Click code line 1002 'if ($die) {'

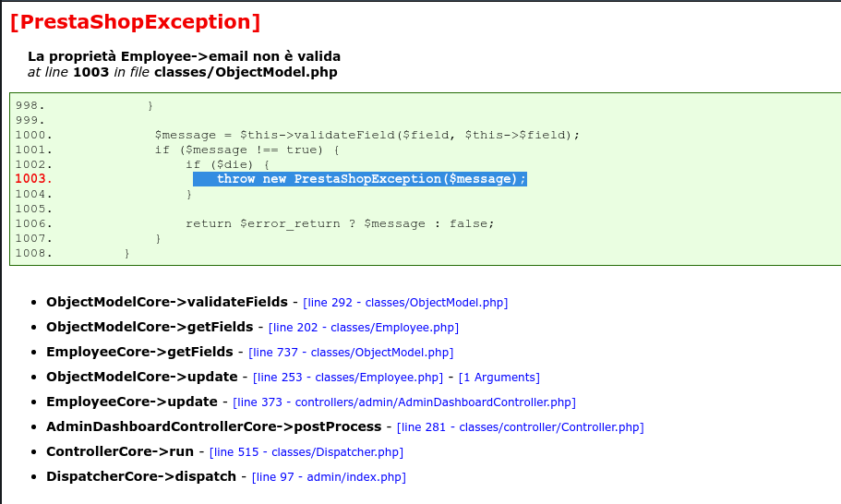(227, 164)
